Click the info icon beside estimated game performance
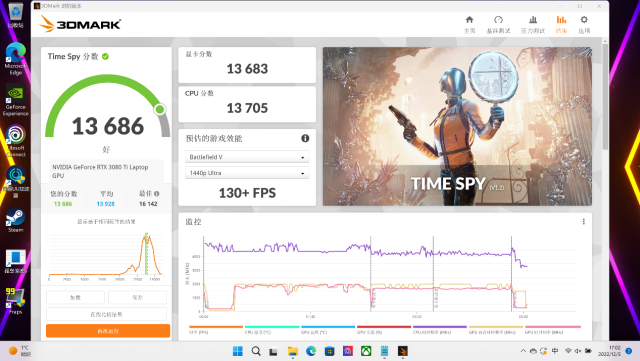This screenshot has width=640, height=361. [x=305, y=138]
